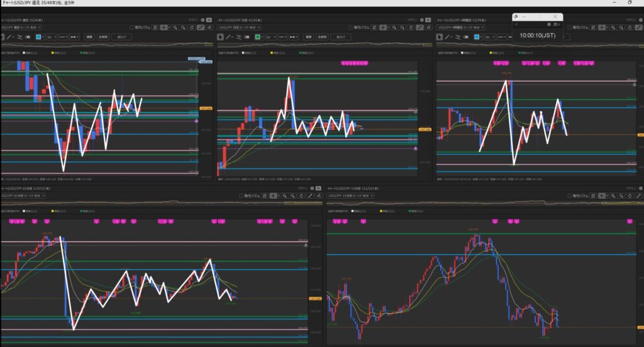Viewport: 644px width, 347px height.
Task: Open arrow end style dropdown in weekly chart
Action: 74,37
